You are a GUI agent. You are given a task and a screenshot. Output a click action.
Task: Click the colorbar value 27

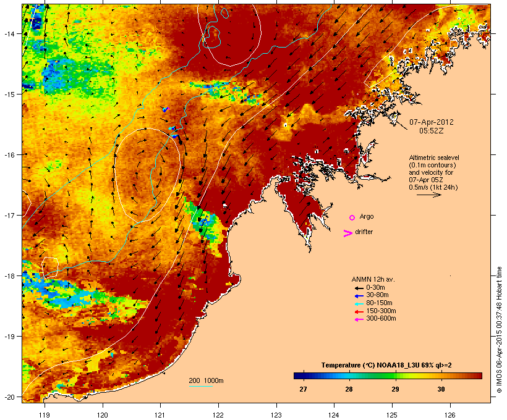click(x=303, y=389)
